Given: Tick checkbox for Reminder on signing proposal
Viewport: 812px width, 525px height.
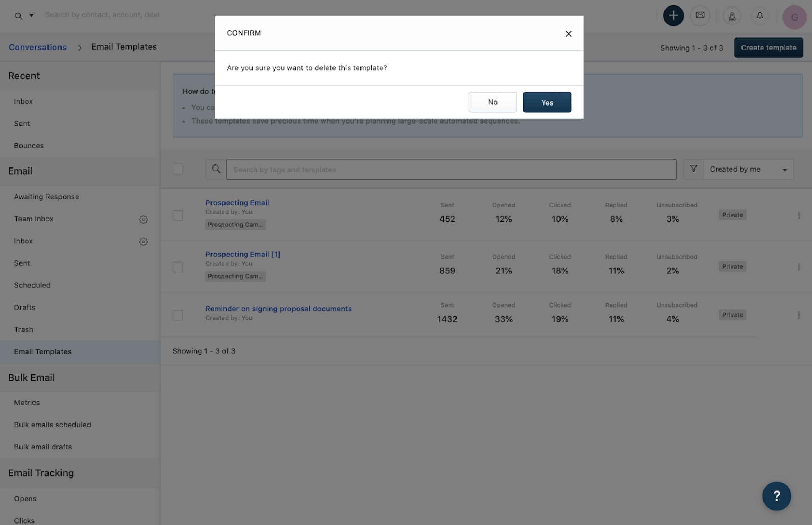Looking at the screenshot, I should coord(178,315).
